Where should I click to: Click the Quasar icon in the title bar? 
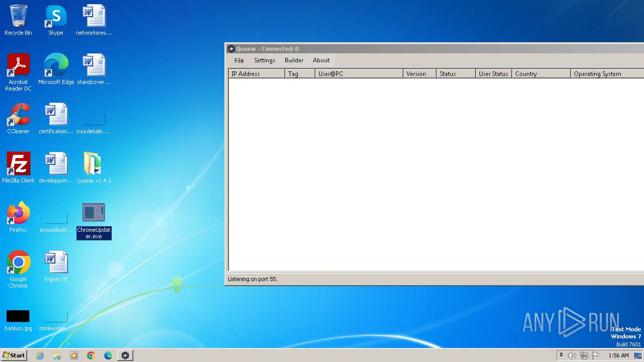(x=231, y=49)
